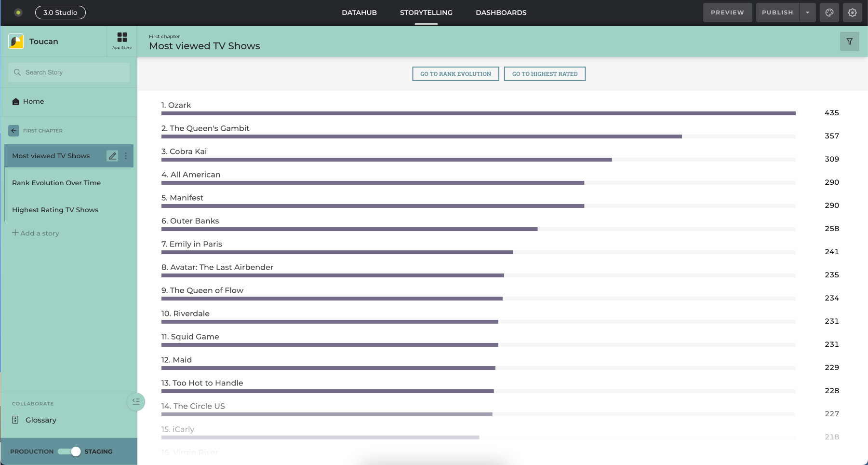The image size is (868, 465).
Task: Click the back arrow beside First Chapter
Action: pos(14,131)
